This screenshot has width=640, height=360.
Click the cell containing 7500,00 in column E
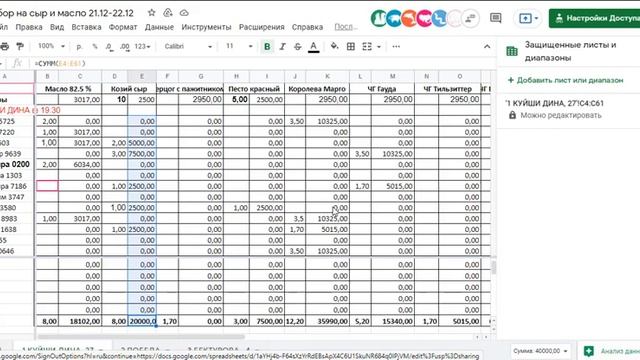tap(142, 154)
